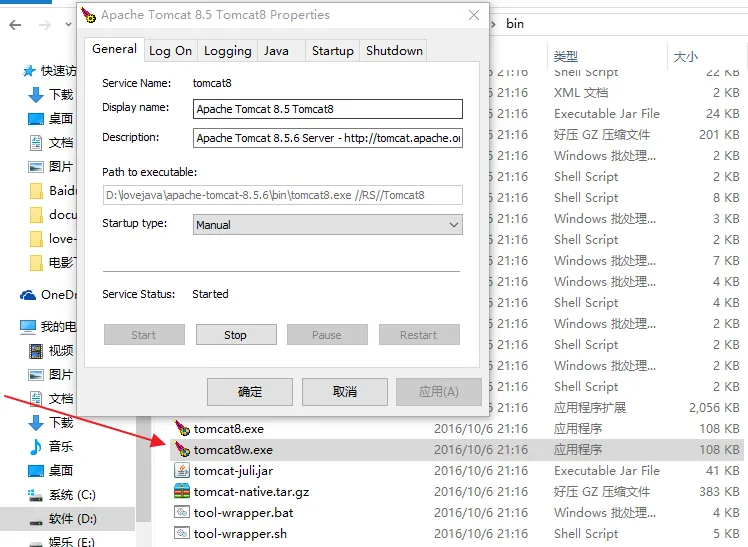Screen dimensions: 748x547
Task: Click the Restart button
Action: pyautogui.click(x=419, y=335)
